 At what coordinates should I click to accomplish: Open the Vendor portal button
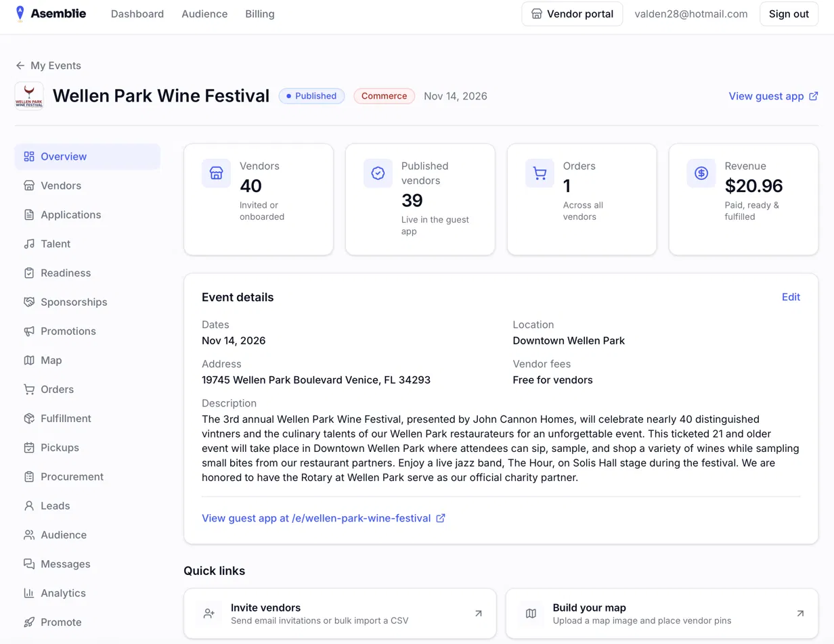572,14
